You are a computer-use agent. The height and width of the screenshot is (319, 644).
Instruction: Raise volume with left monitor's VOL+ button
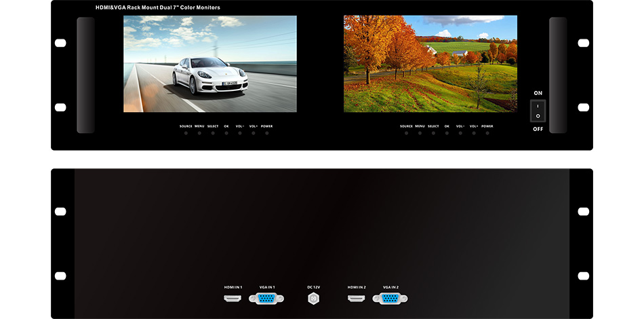(254, 133)
